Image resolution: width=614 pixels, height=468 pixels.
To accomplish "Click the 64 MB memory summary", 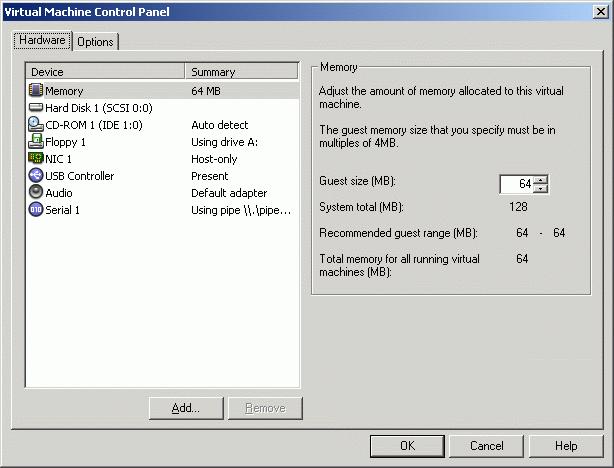I will [x=206, y=91].
